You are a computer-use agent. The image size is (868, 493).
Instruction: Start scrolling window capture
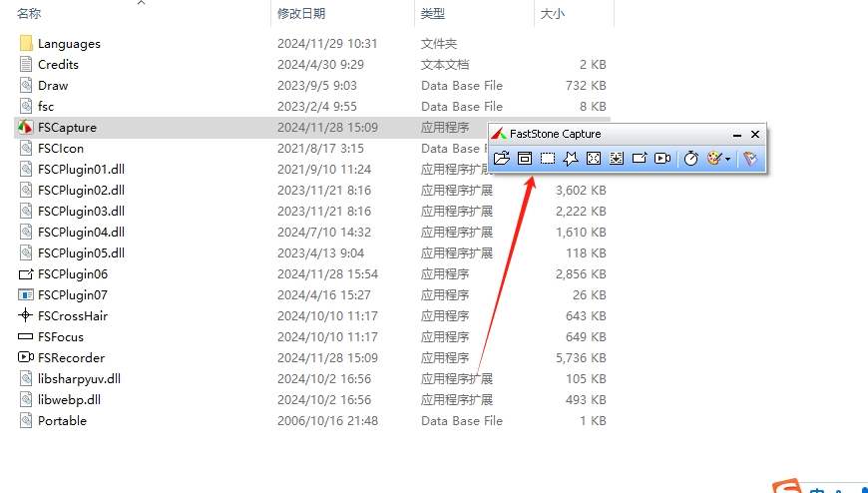tap(617, 159)
